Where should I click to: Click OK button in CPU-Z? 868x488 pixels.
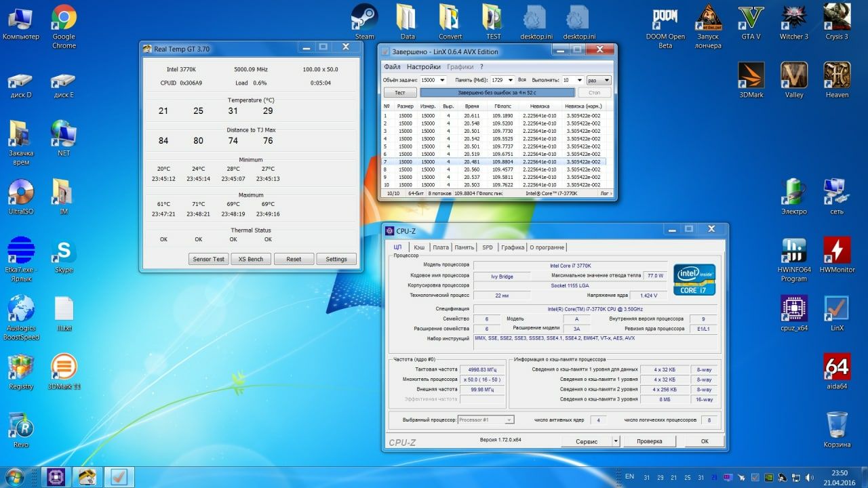[705, 441]
